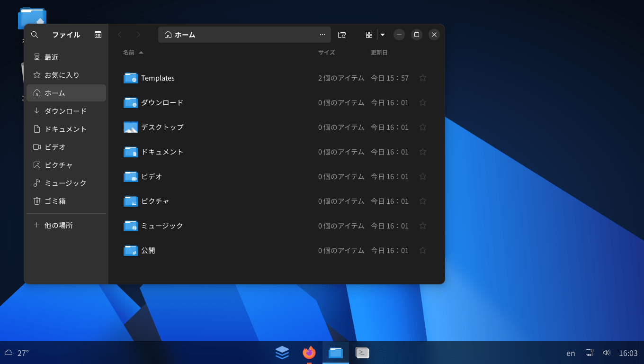Image resolution: width=644 pixels, height=364 pixels.
Task: Click the search icon in Files sidebar
Action: point(34,35)
